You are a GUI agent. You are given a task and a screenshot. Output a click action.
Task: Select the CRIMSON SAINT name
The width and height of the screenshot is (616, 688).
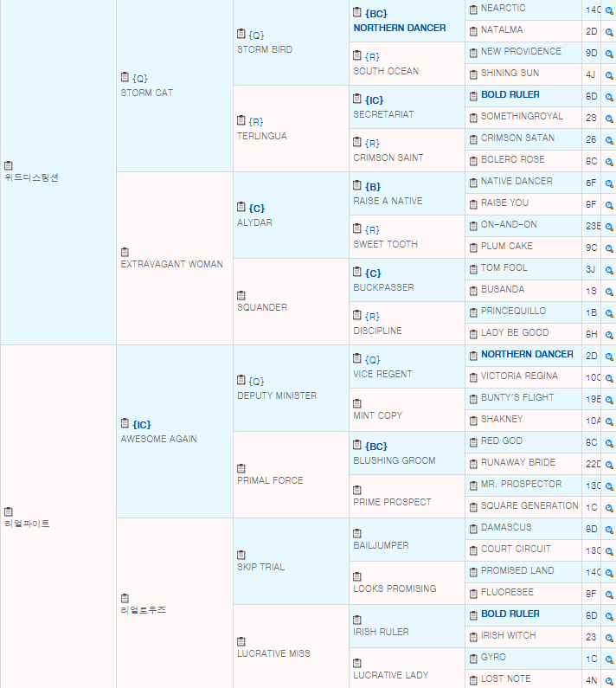coord(388,158)
